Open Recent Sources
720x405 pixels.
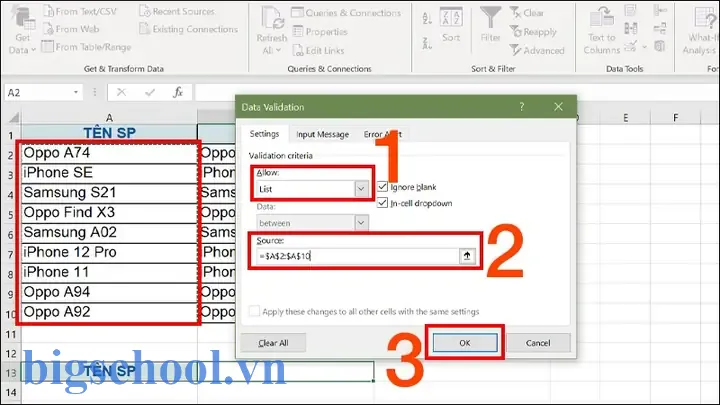click(x=177, y=11)
